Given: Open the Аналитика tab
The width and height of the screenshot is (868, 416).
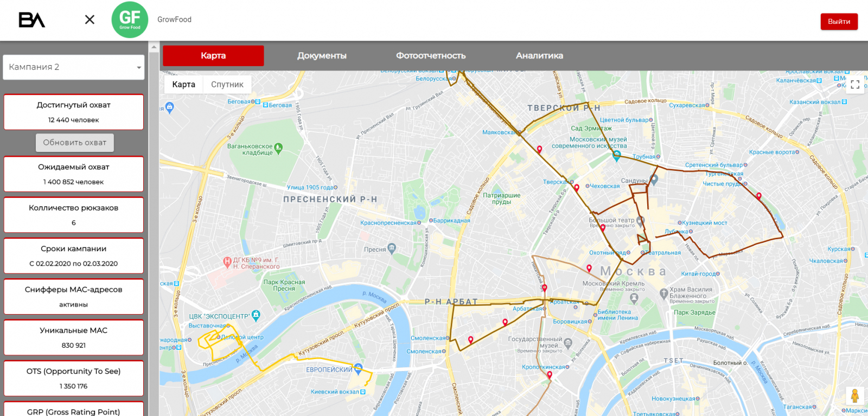Looking at the screenshot, I should [x=539, y=55].
